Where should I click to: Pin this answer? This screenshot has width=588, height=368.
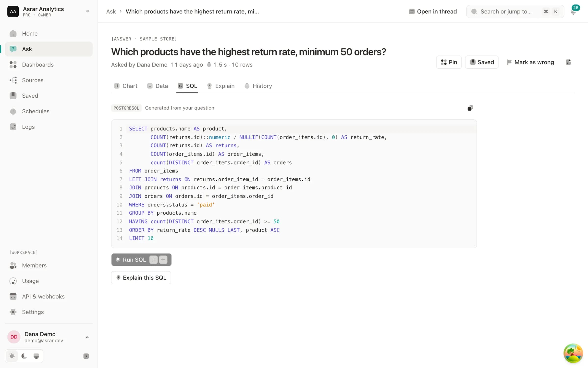449,62
